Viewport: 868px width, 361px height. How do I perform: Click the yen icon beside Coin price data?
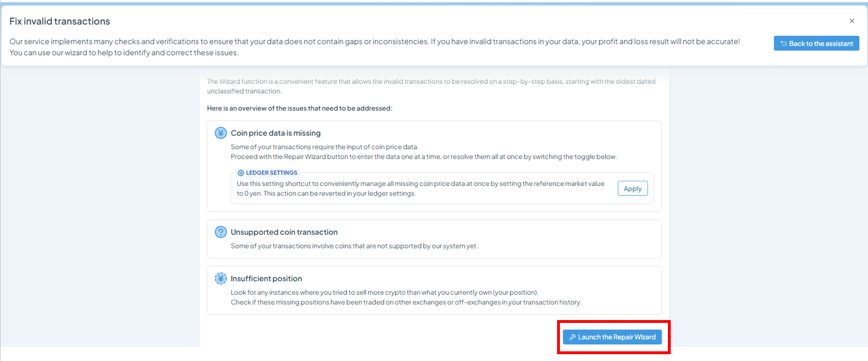(221, 133)
